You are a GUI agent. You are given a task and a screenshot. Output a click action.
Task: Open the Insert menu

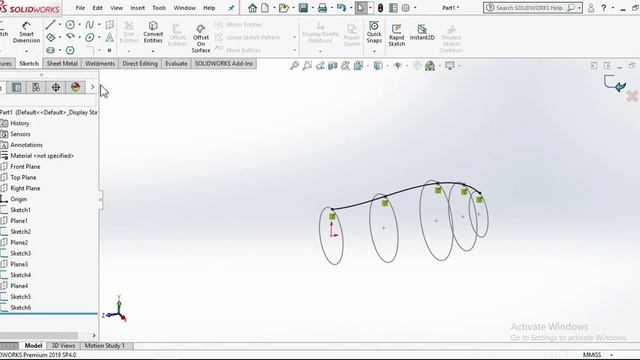(x=137, y=8)
